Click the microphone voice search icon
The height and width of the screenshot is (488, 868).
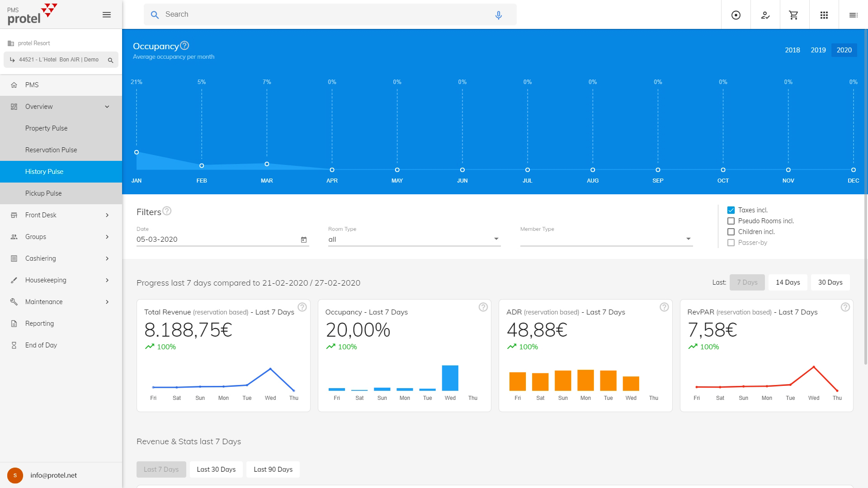click(498, 15)
